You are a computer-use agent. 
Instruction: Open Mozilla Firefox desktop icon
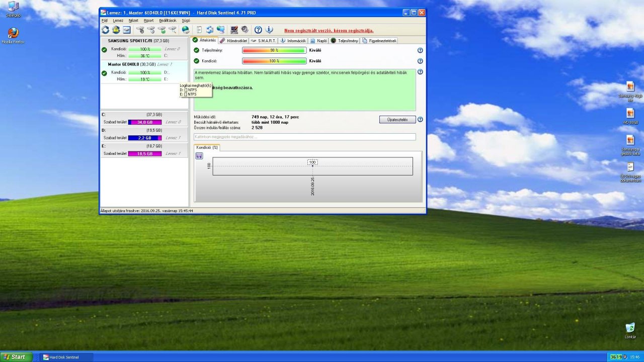tap(13, 35)
